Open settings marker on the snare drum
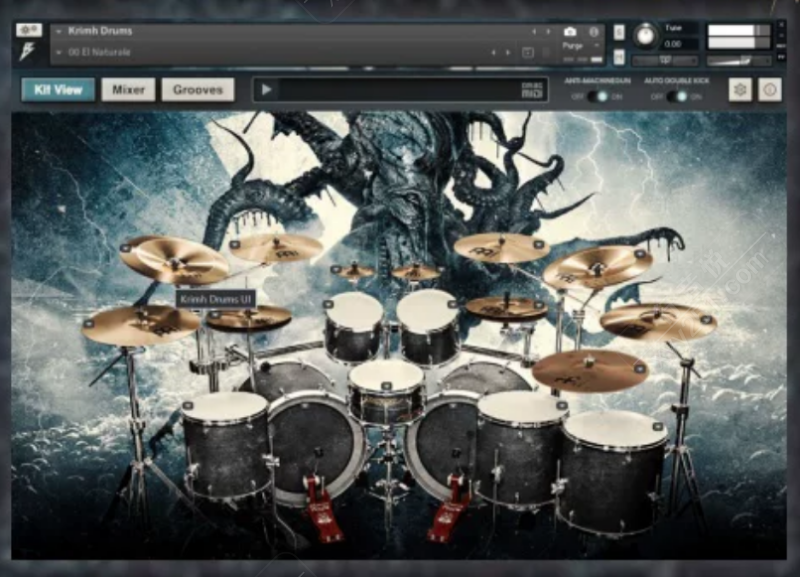This screenshot has width=800, height=577. tap(386, 386)
